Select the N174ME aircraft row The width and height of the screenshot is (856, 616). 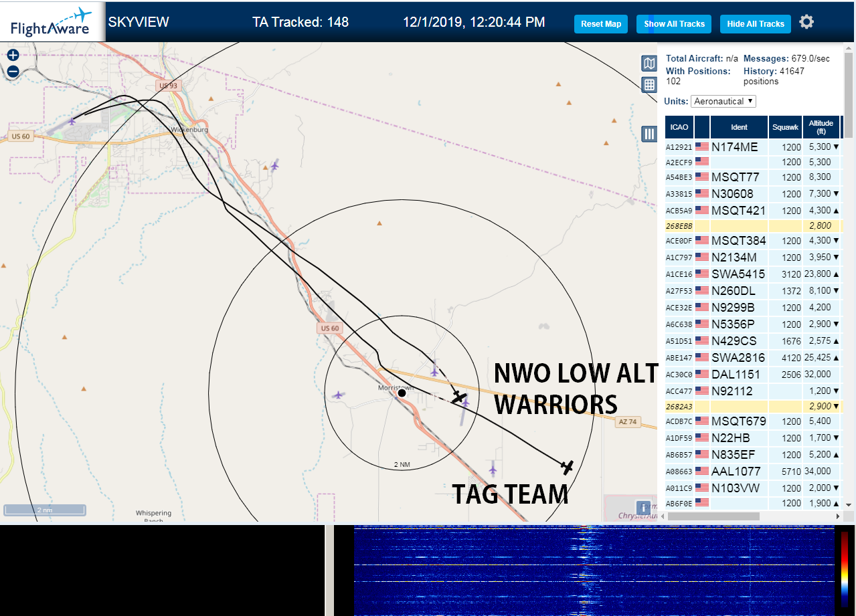(753, 146)
